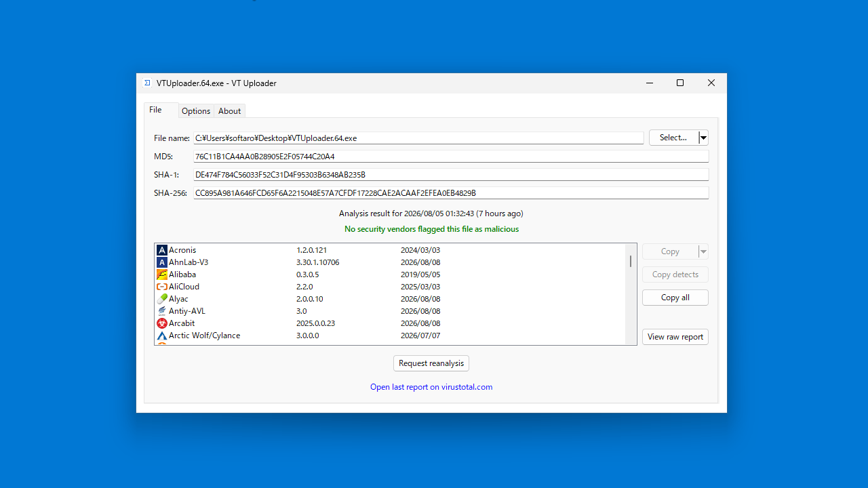Click version 3.30.1.10706 in the list
This screenshot has width=868, height=488.
(318, 262)
